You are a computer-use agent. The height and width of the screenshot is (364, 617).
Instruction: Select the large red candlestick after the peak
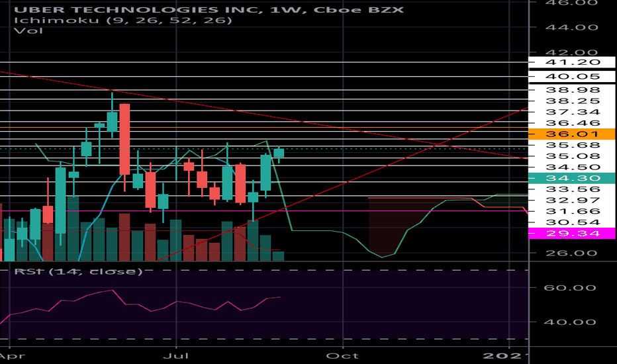click(124, 139)
